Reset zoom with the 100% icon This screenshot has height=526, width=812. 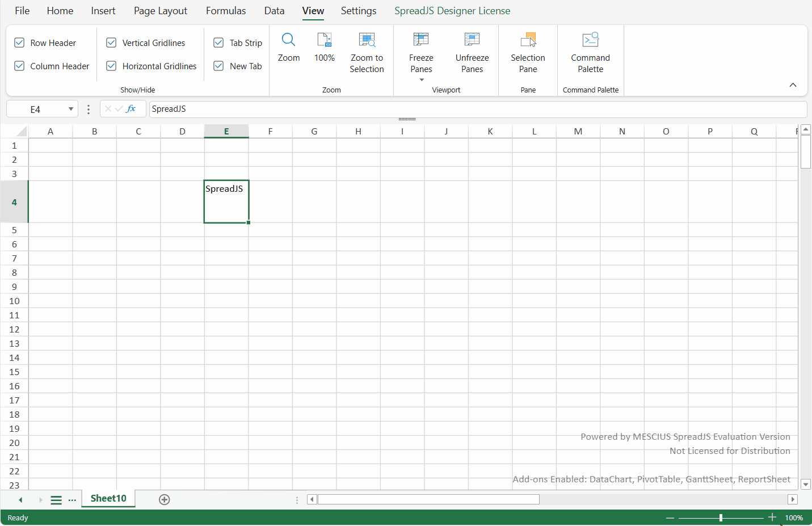pos(325,40)
